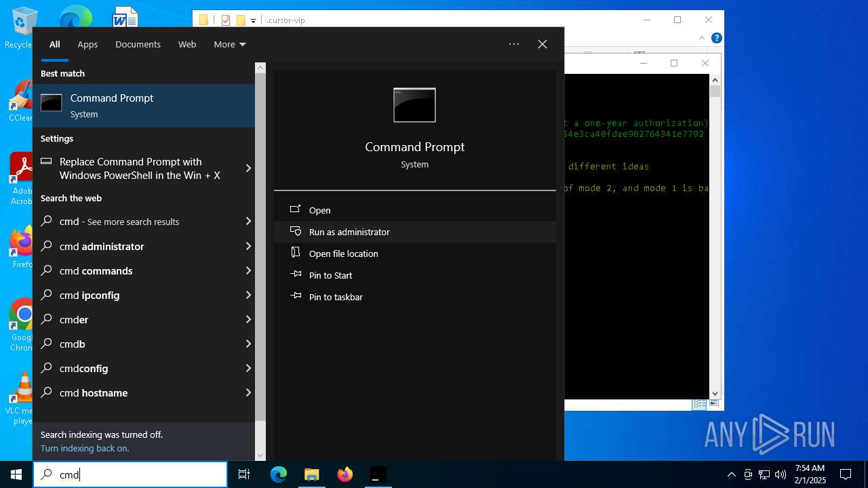The height and width of the screenshot is (488, 868).
Task: Click search icon beside cmd ipconfig
Action: [47, 295]
